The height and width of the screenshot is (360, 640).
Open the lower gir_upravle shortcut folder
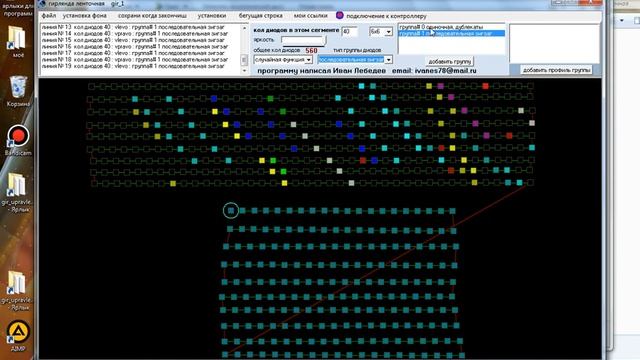point(17,289)
